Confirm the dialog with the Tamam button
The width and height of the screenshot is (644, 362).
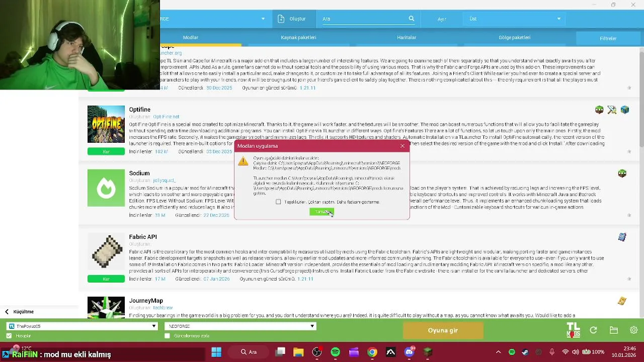(321, 212)
